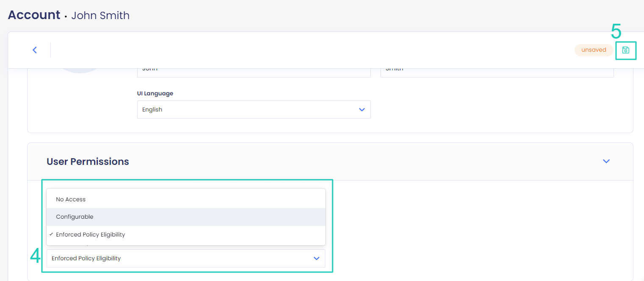Choose Configurable from the dropdown list
The width and height of the screenshot is (644, 281).
coord(75,217)
